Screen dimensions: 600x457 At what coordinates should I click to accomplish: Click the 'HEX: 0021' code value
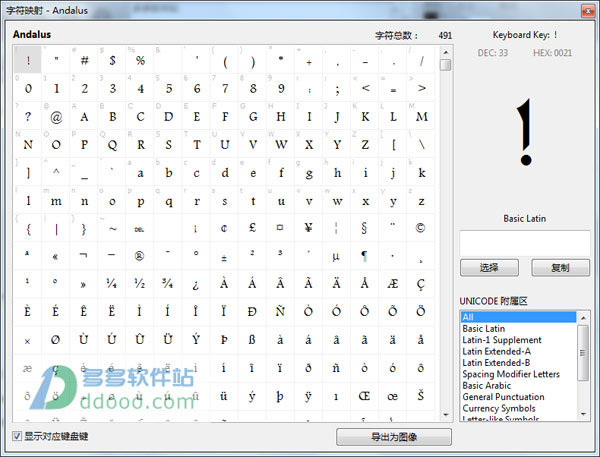click(553, 53)
